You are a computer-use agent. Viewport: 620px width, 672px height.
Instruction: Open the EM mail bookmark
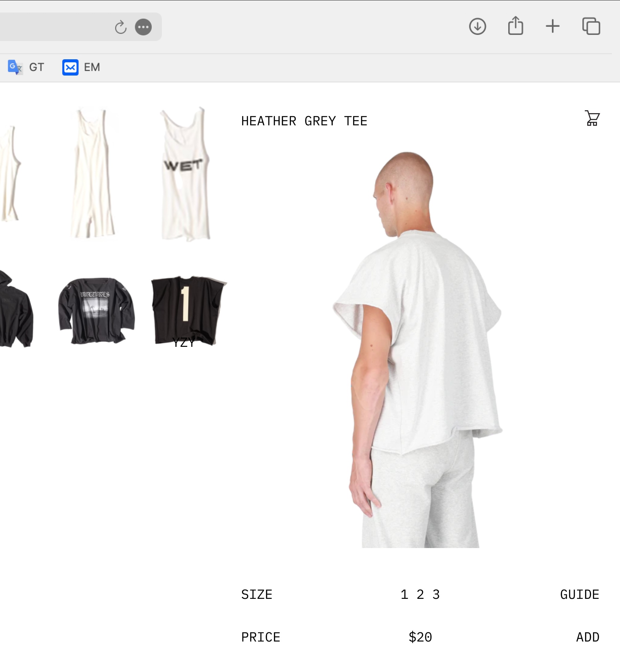click(x=81, y=67)
